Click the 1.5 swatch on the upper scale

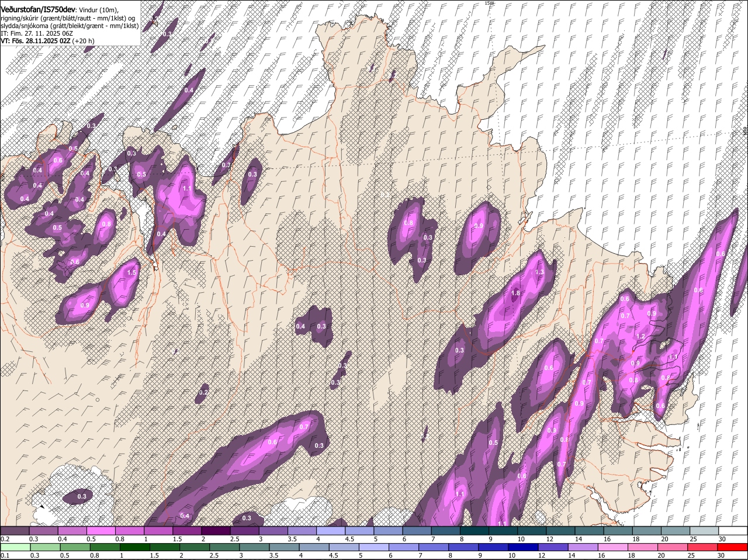187,530
